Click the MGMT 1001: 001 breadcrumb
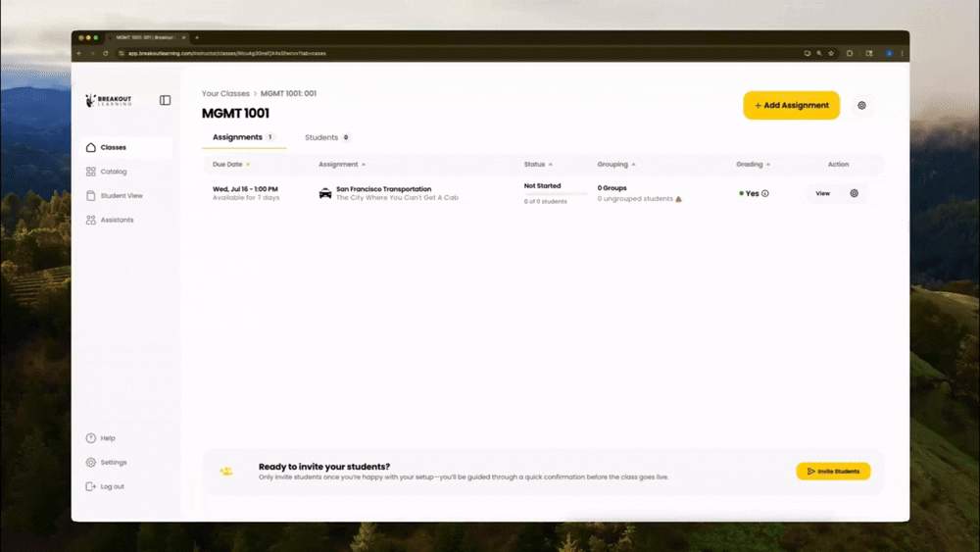 (x=288, y=94)
